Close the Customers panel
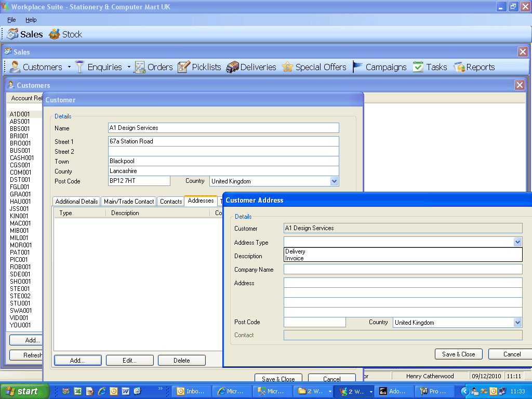 520,85
